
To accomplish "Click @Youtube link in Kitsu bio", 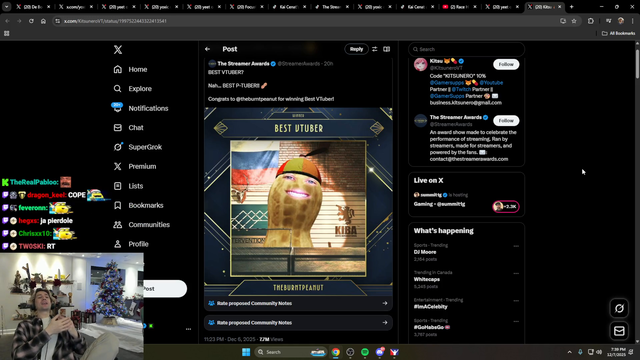I will [x=491, y=83].
